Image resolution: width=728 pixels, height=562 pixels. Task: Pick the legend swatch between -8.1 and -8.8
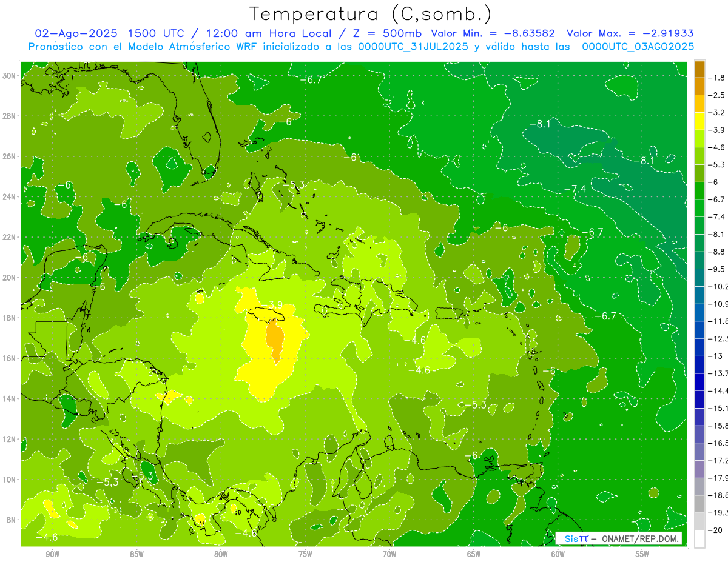click(x=699, y=243)
